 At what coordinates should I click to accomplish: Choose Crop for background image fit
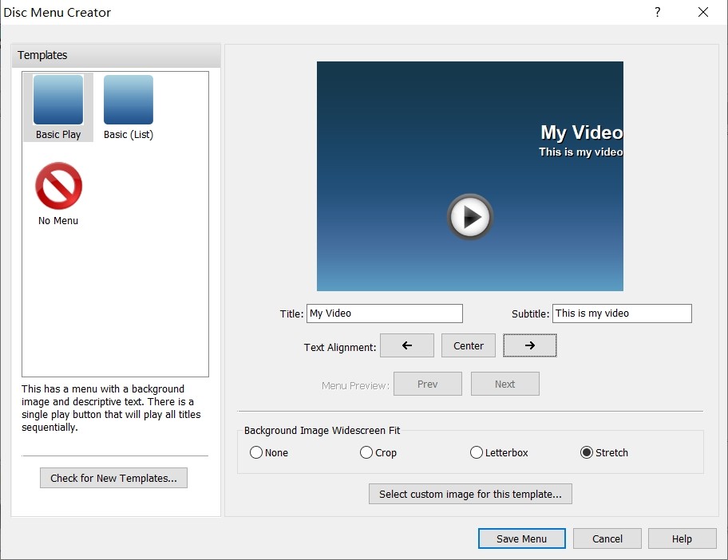tap(366, 452)
